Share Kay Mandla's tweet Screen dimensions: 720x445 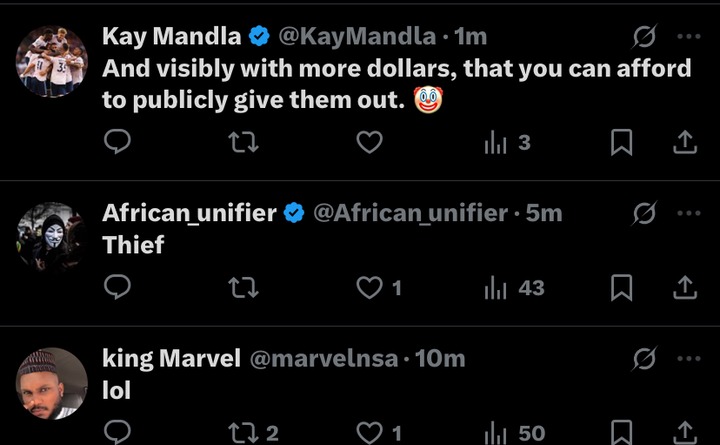[685, 142]
